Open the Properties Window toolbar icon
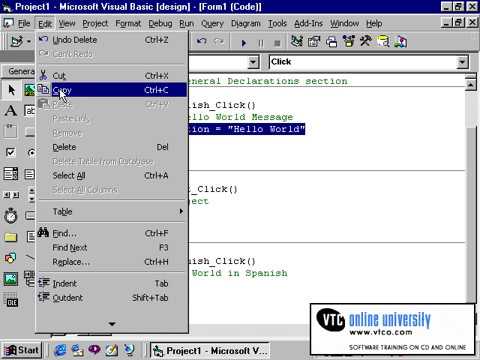 tap(314, 41)
